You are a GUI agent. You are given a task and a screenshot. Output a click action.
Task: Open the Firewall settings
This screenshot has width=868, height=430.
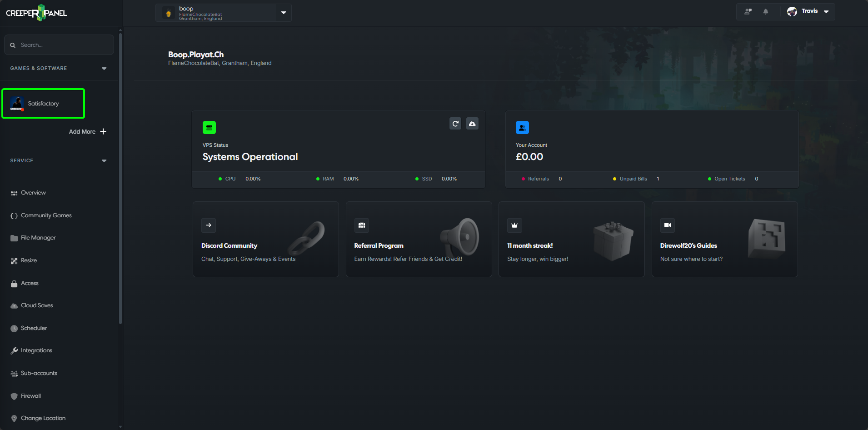(30, 395)
